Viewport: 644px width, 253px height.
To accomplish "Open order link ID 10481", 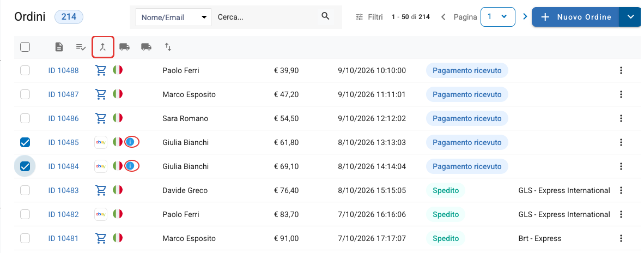I will pyautogui.click(x=63, y=238).
